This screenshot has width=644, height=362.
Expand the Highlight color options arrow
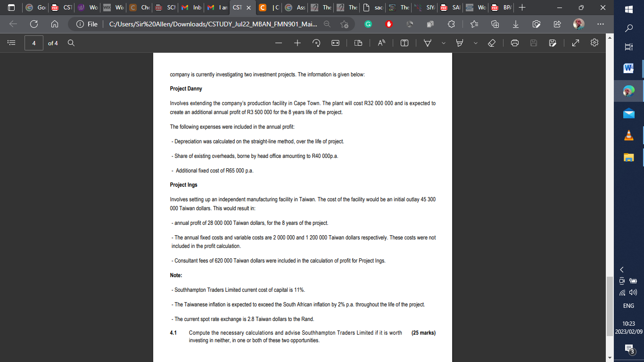click(475, 43)
